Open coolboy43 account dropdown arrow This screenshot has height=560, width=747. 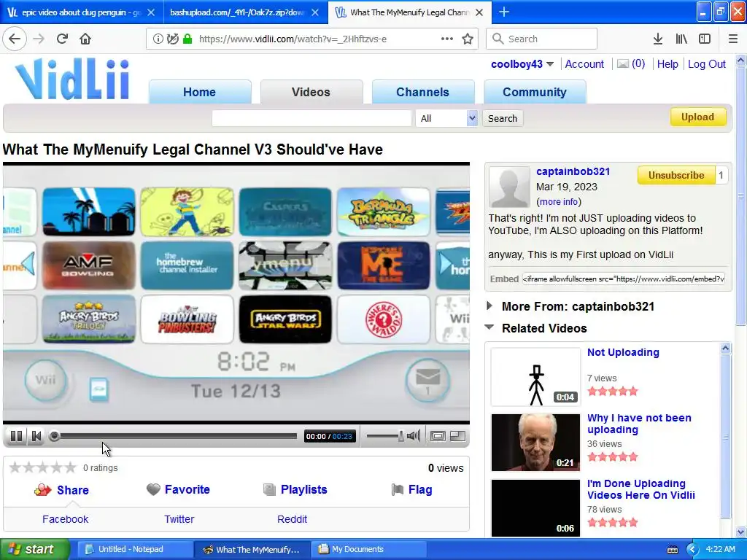point(550,64)
